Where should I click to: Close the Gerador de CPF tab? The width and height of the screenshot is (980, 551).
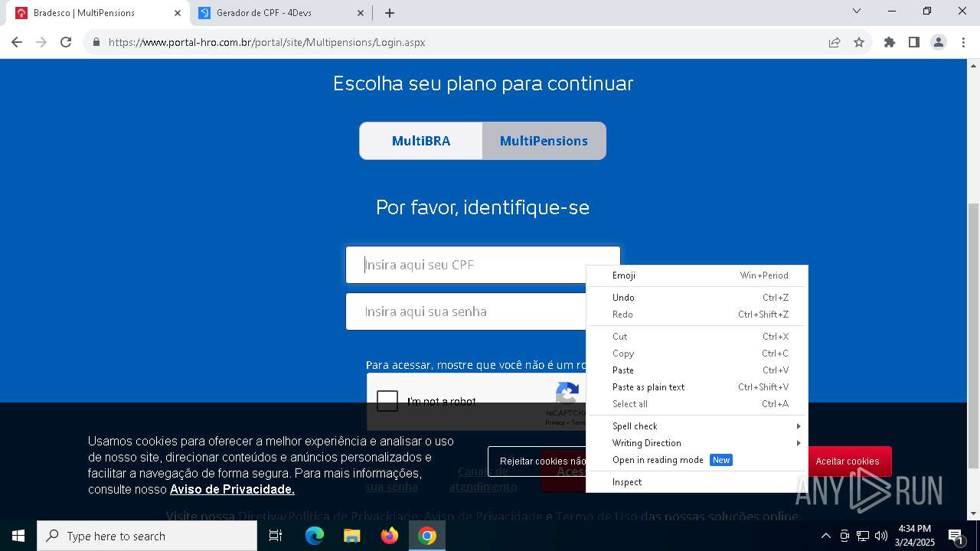[361, 13]
